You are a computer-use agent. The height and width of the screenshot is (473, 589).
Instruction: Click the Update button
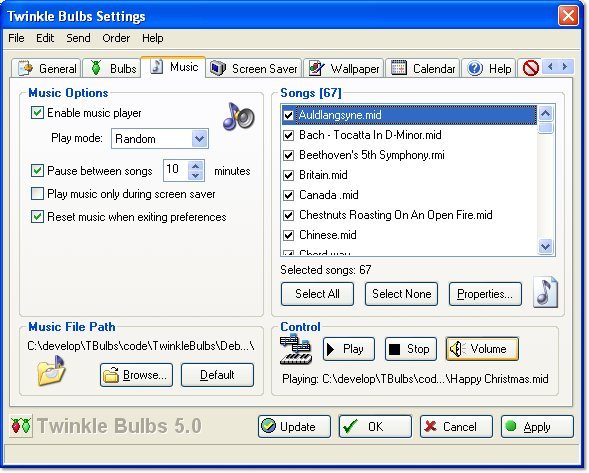click(294, 426)
